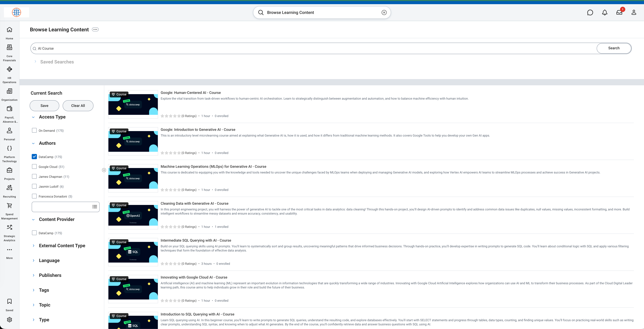Viewport: 644px width, 329px height.
Task: Expand the External Content Type facet
Action: tap(33, 246)
